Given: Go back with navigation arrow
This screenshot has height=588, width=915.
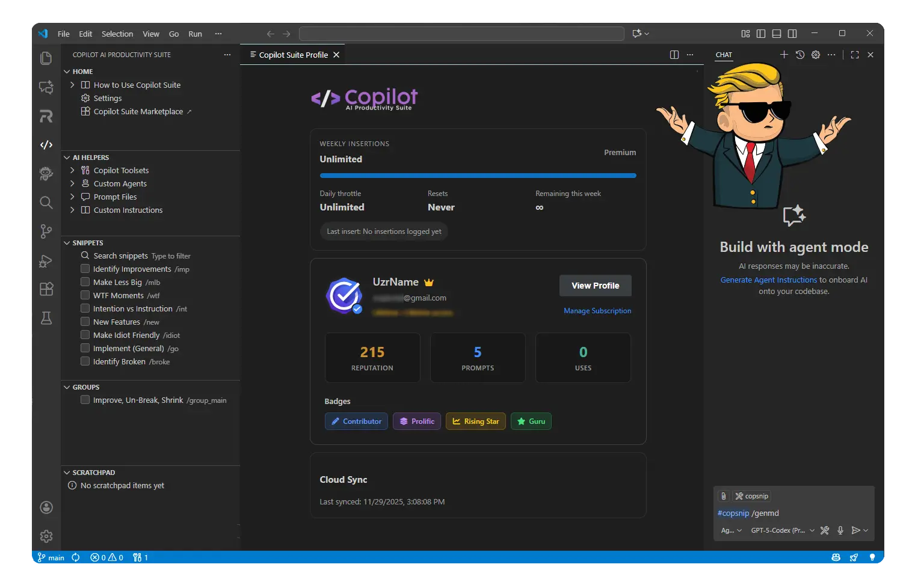Looking at the screenshot, I should (x=271, y=34).
